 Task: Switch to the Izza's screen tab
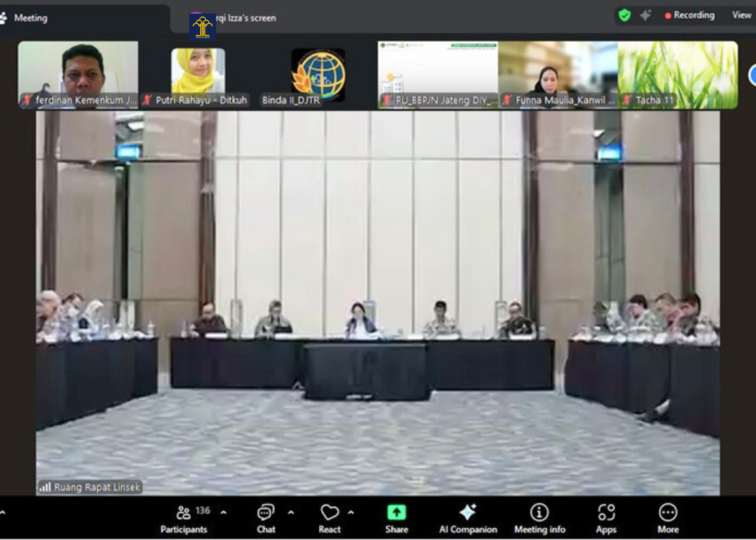tap(238, 18)
